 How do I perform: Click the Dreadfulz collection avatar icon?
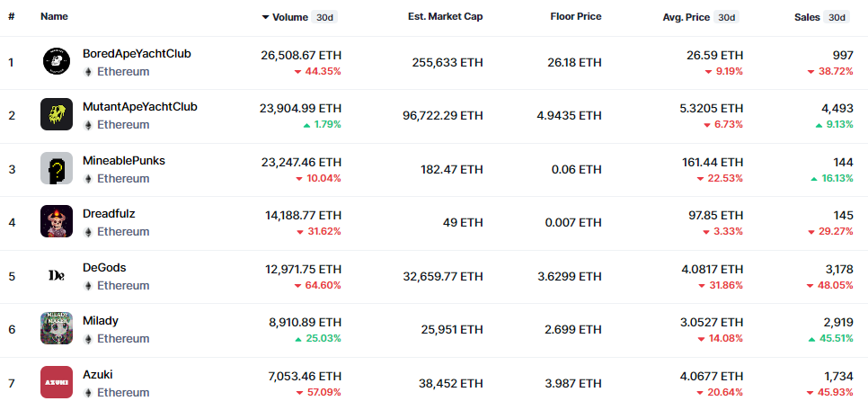pyautogui.click(x=57, y=222)
